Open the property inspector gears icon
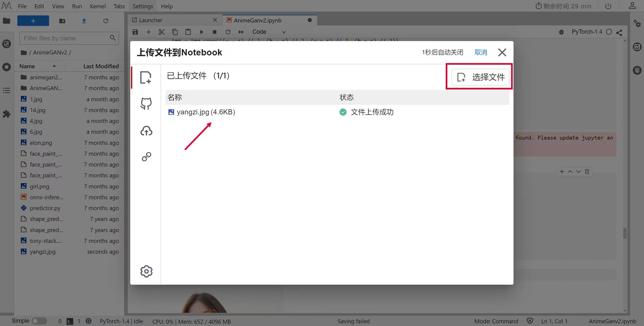This screenshot has height=326, width=644. [637, 23]
